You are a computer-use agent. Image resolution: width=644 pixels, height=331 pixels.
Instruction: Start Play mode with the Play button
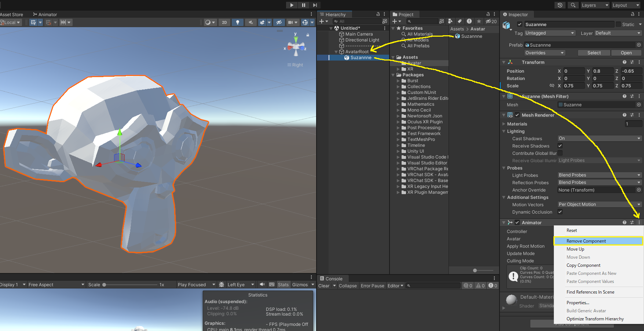(292, 5)
